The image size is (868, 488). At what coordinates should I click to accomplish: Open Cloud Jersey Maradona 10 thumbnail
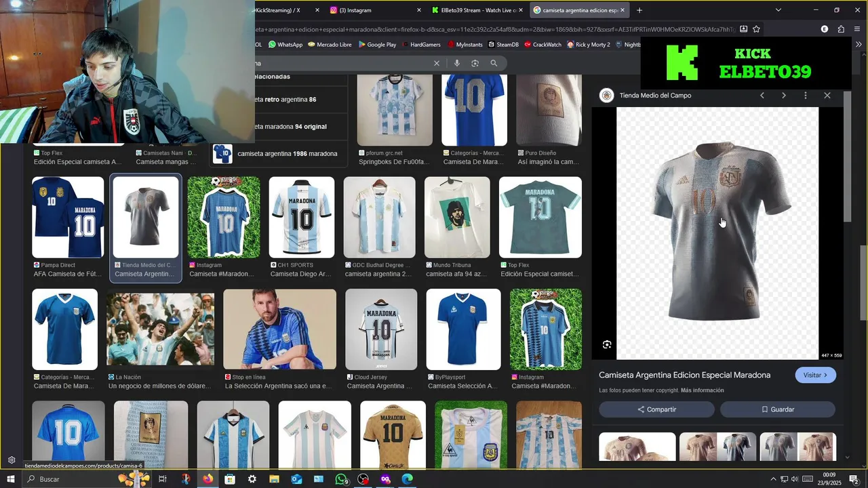pos(381,329)
